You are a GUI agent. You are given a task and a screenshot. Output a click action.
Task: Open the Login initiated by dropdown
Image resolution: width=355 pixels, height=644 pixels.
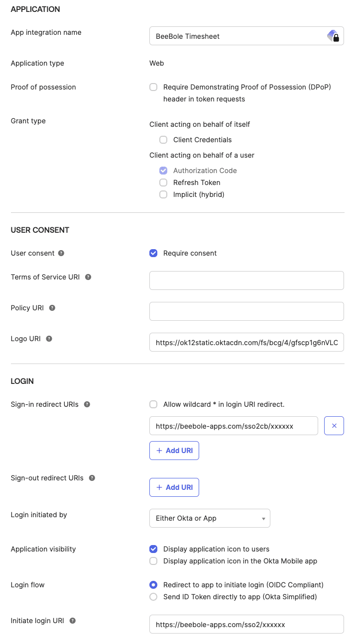pos(210,518)
